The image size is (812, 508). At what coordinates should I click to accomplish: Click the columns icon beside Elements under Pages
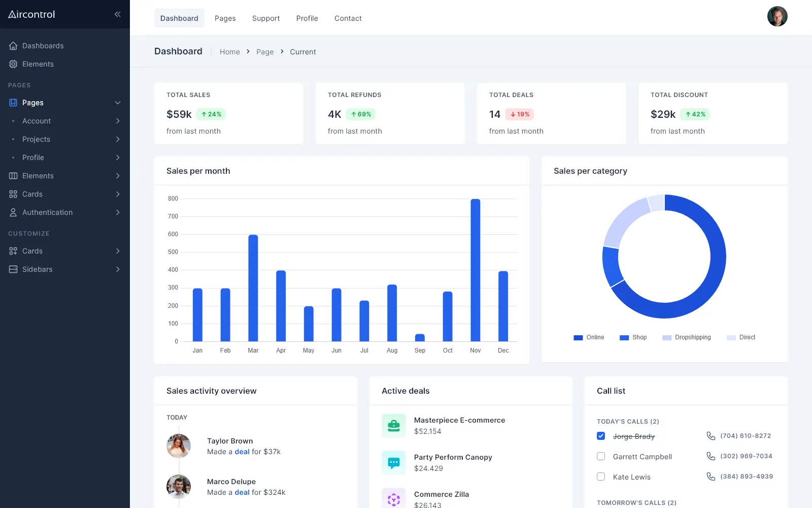click(x=13, y=176)
